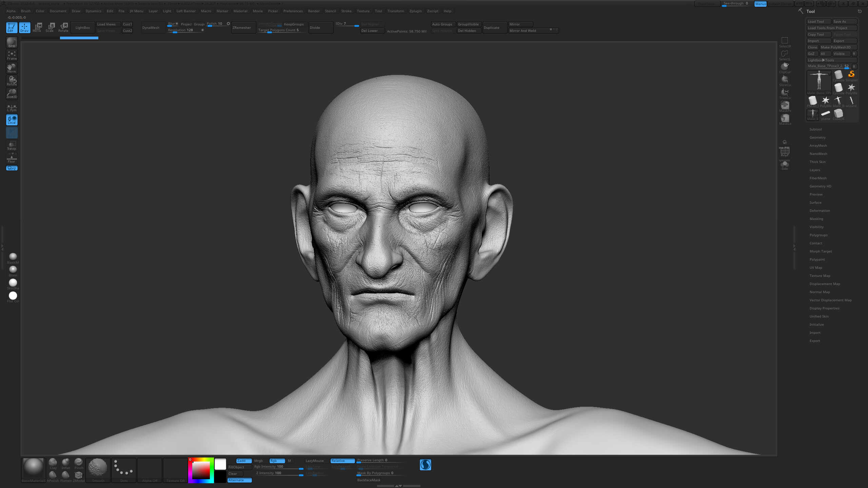Expand the Masking section
Viewport: 868px width, 488px height.
click(x=816, y=219)
